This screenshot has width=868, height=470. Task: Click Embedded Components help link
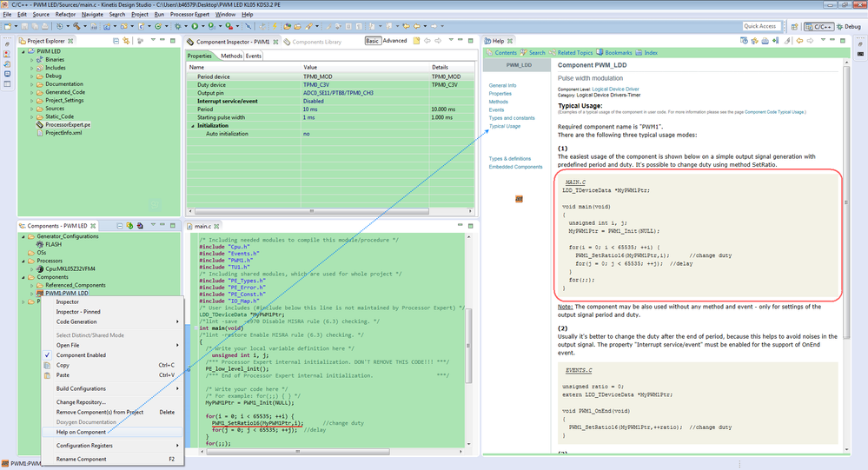pyautogui.click(x=515, y=167)
